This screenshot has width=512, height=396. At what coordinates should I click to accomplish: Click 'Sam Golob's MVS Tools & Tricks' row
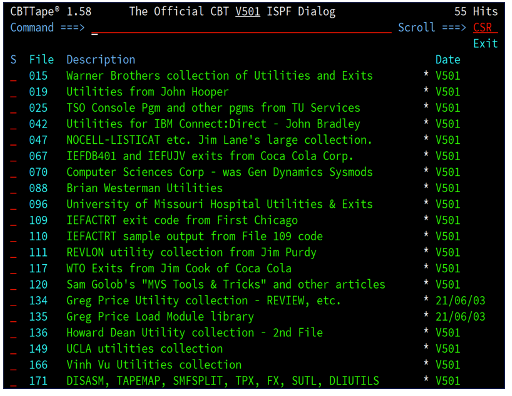coord(226,284)
